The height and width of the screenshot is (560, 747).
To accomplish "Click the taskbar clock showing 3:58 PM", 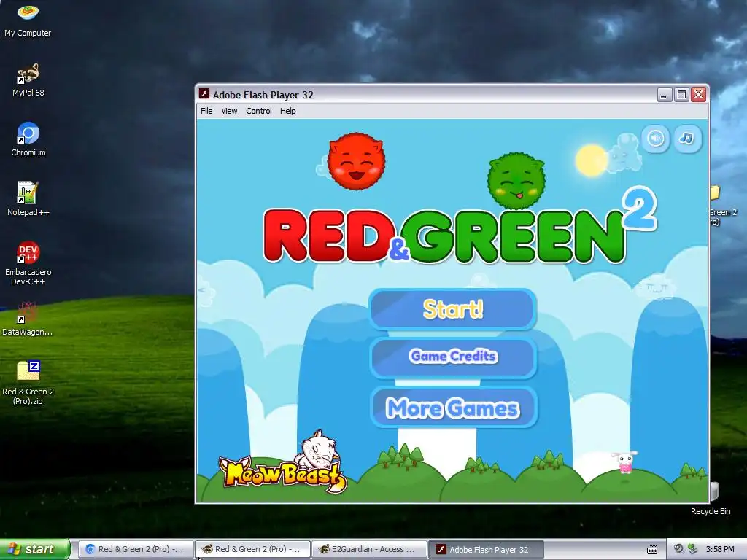I will pyautogui.click(x=720, y=549).
